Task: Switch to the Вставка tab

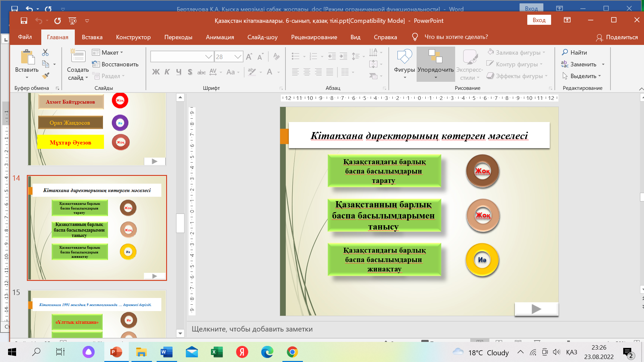Action: click(92, 37)
